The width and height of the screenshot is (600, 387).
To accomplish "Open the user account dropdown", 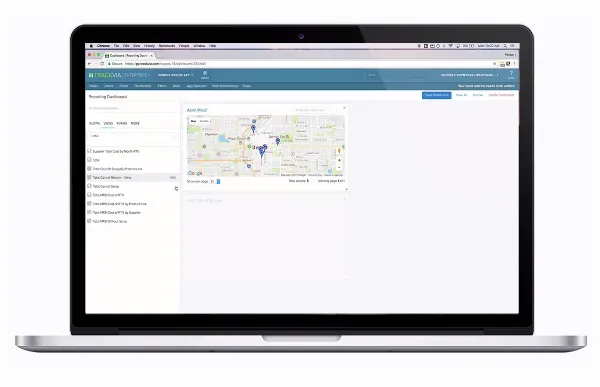I will [x=470, y=75].
